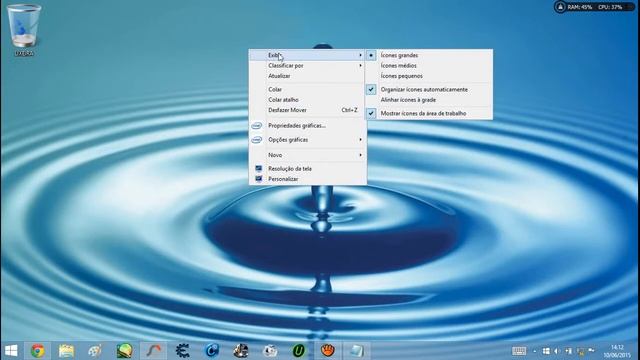Open Personalizar from the context menu
Viewport: 640px width, 360px height.
coord(307,179)
